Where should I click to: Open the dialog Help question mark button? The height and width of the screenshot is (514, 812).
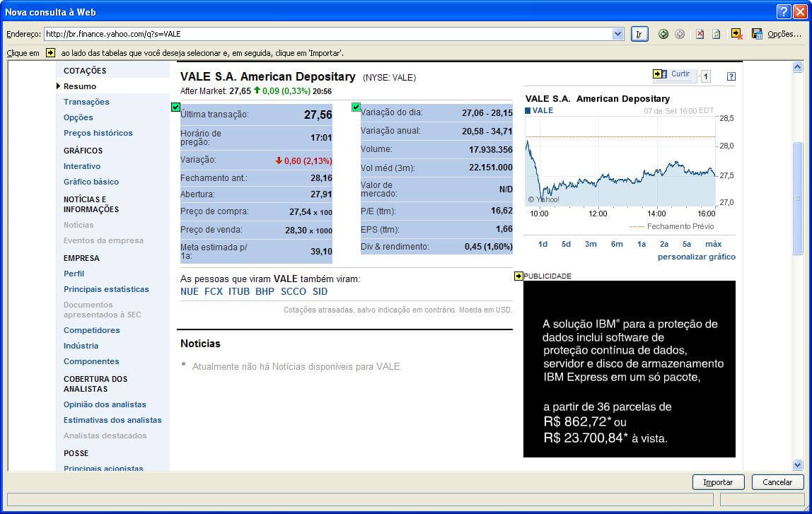[784, 11]
